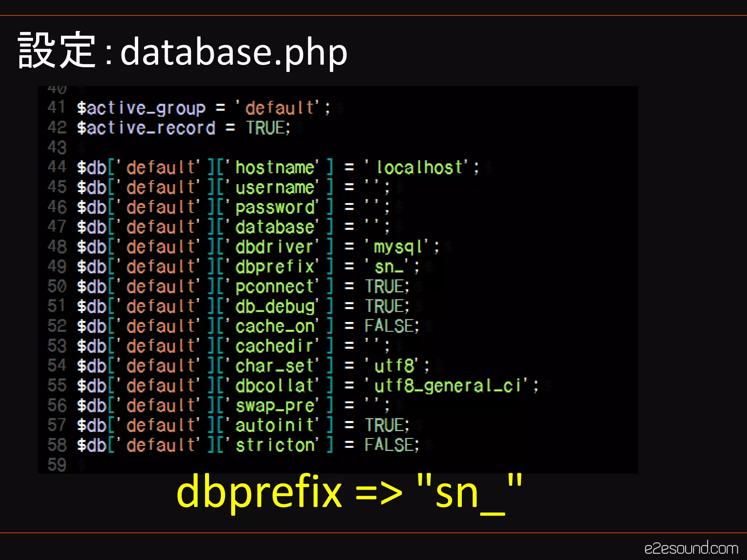This screenshot has width=747, height=560.
Task: Select the 'username' key on line 45
Action: point(275,187)
